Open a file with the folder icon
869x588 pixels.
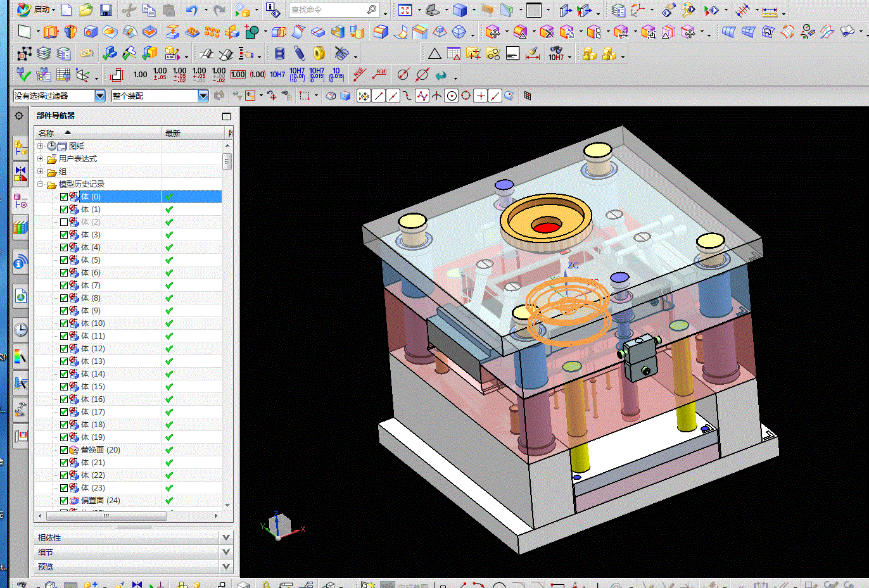coord(86,10)
